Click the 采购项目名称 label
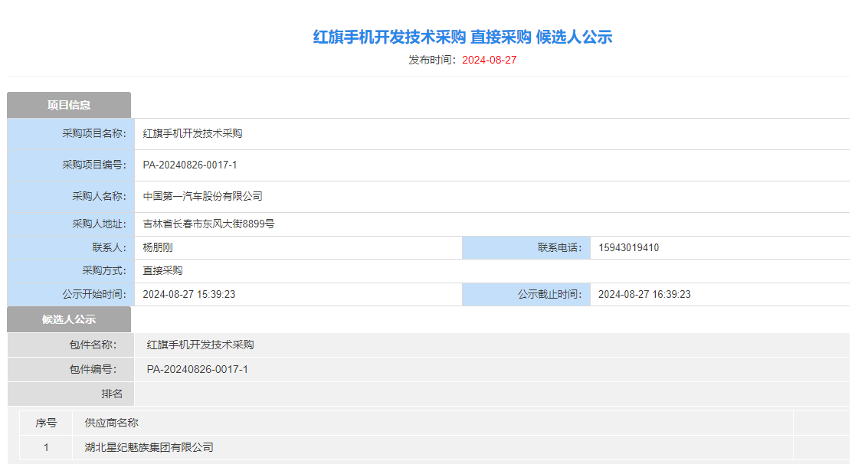 (94, 133)
